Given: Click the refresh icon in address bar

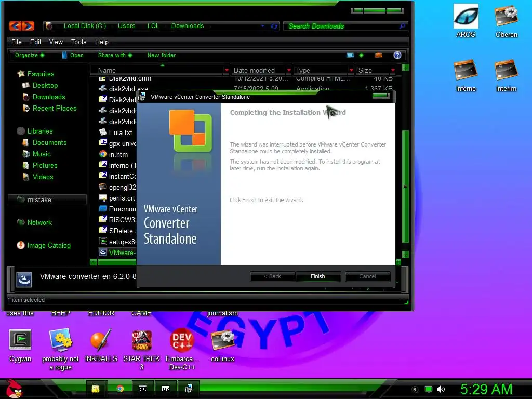Looking at the screenshot, I should pos(274,26).
